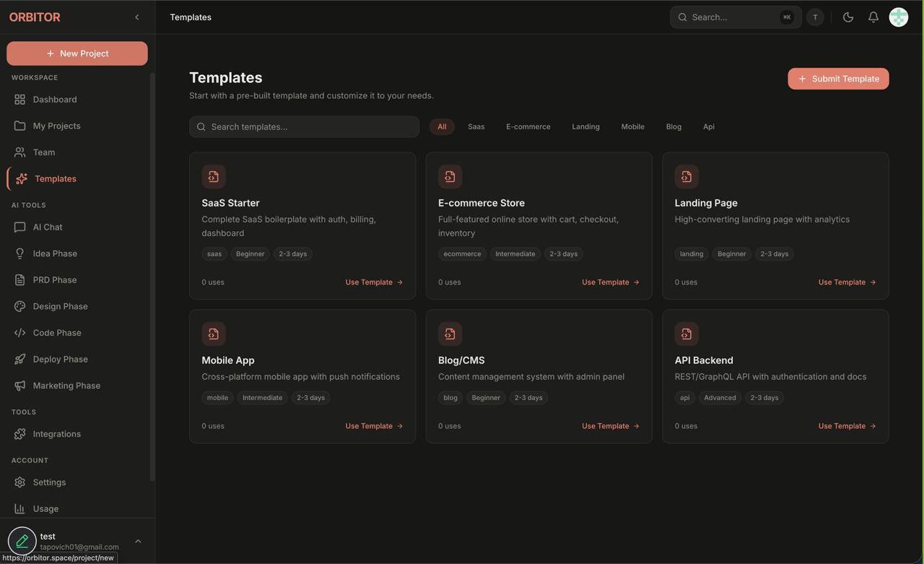
Task: Open the user avatar in top bar
Action: tap(898, 17)
